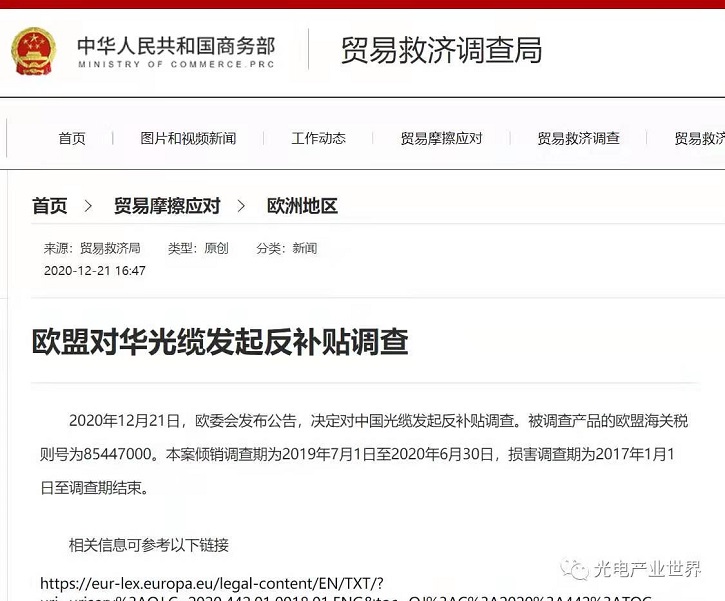Image resolution: width=725 pixels, height=601 pixels.
Task: Click the national emblem logo
Action: pos(33,51)
